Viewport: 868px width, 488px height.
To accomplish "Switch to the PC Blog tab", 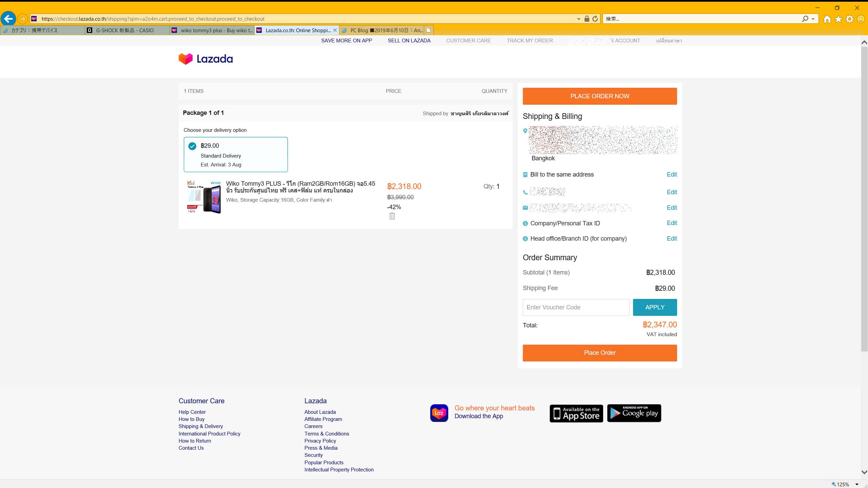I will [382, 30].
